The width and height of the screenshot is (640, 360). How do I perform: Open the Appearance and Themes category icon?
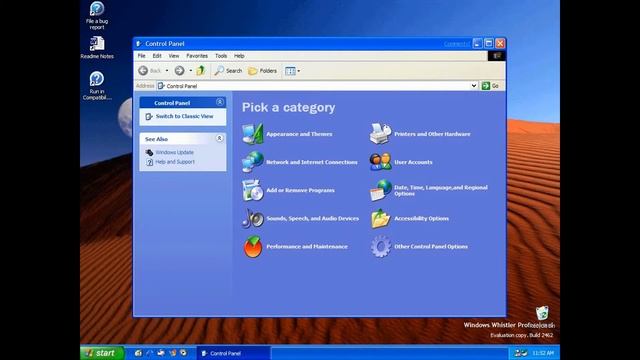tap(253, 134)
